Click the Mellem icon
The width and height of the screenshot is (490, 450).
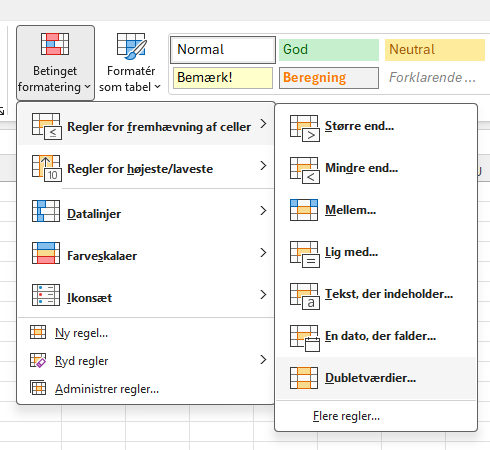pyautogui.click(x=304, y=210)
